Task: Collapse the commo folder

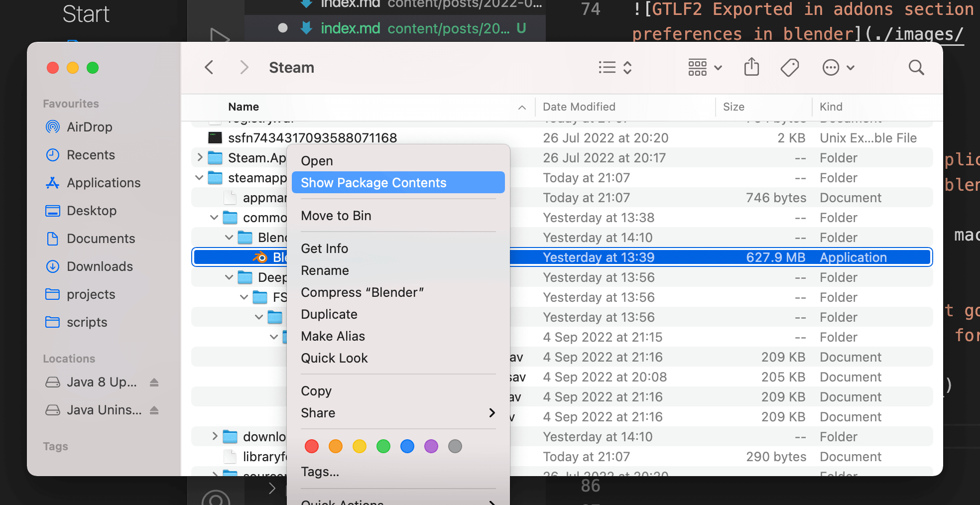Action: click(x=214, y=217)
